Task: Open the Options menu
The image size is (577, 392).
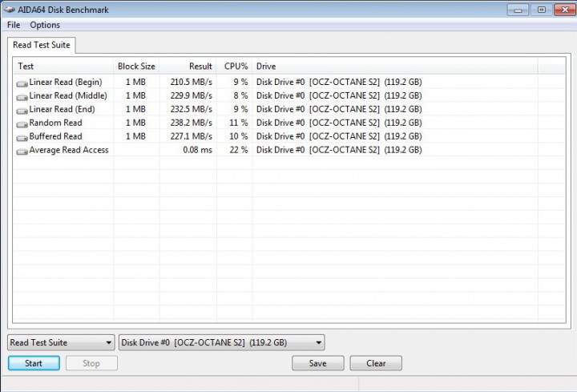Action: [45, 25]
